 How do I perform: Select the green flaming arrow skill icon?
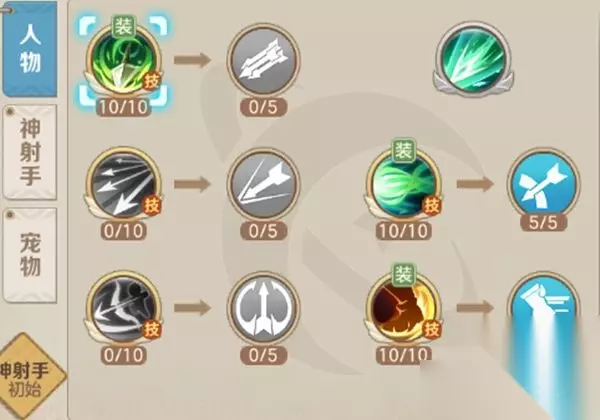click(123, 61)
